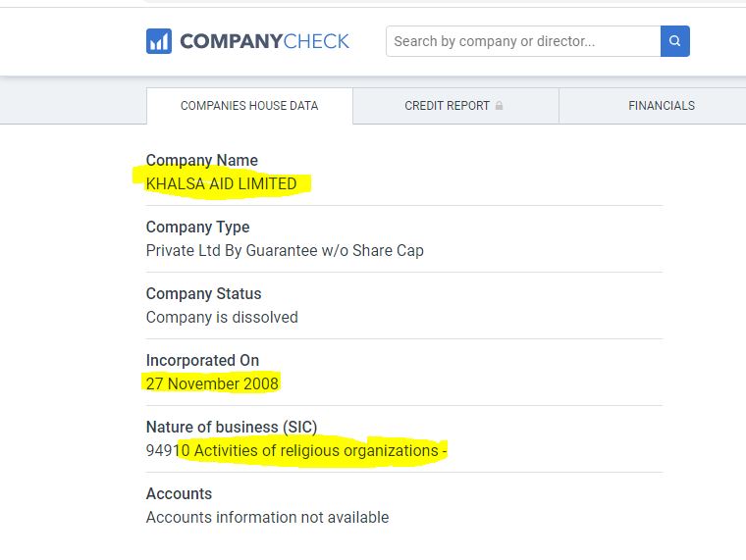The height and width of the screenshot is (560, 746).
Task: Open the Companies House Data tab
Action: coord(249,106)
